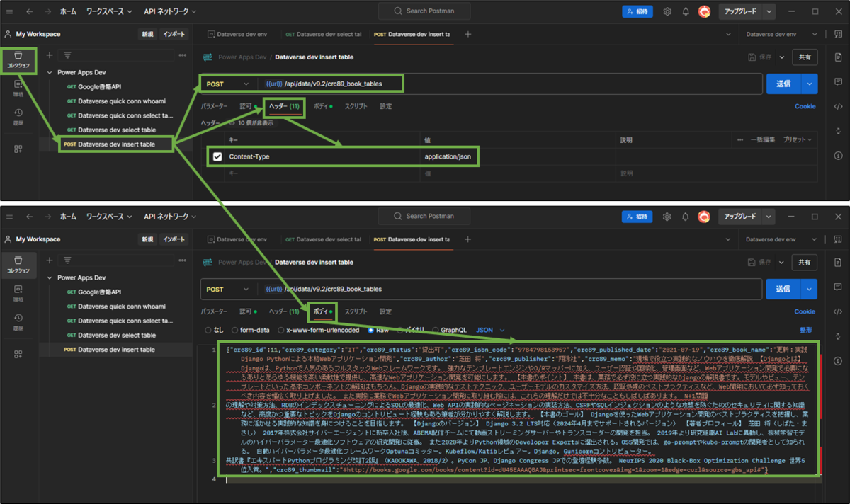Image resolution: width=850 pixels, height=504 pixels.
Task: Click code snippet icon in upper window's right sidebar
Action: point(838,106)
